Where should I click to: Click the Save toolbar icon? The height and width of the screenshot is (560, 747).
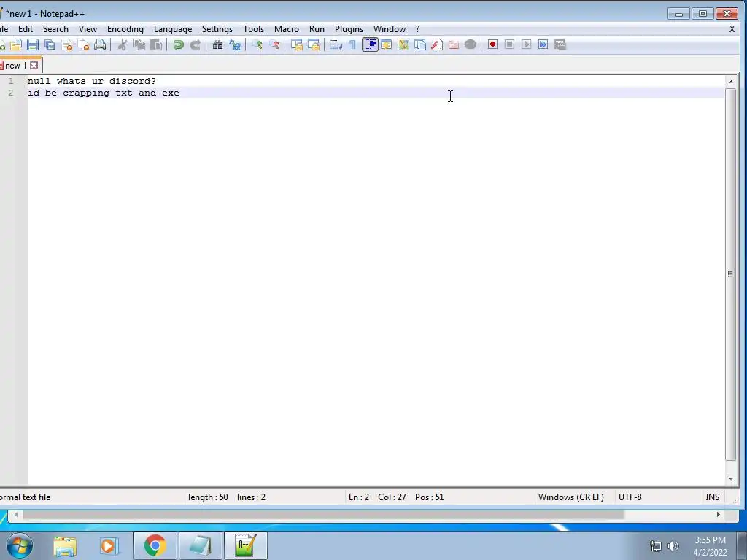pos(32,44)
